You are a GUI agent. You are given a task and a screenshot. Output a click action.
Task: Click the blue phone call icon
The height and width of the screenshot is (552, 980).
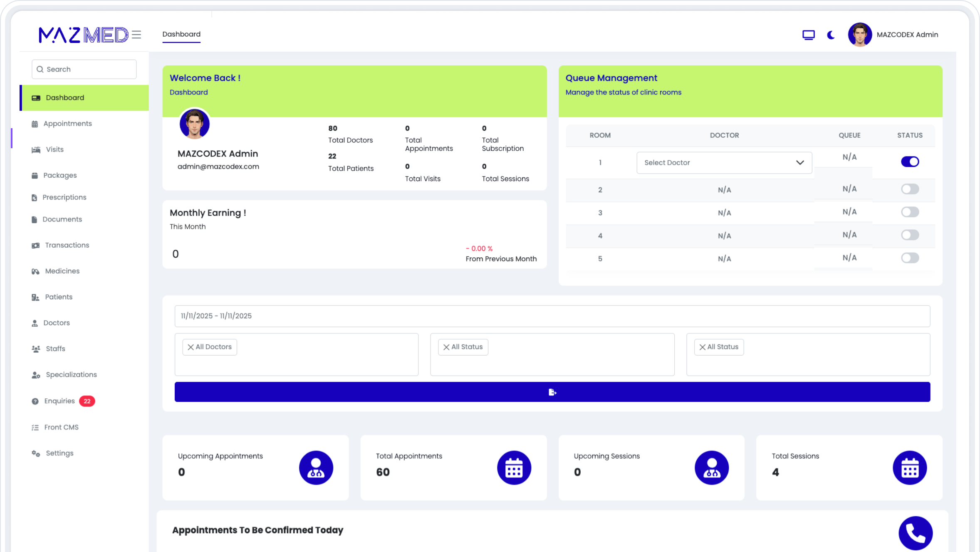click(915, 533)
